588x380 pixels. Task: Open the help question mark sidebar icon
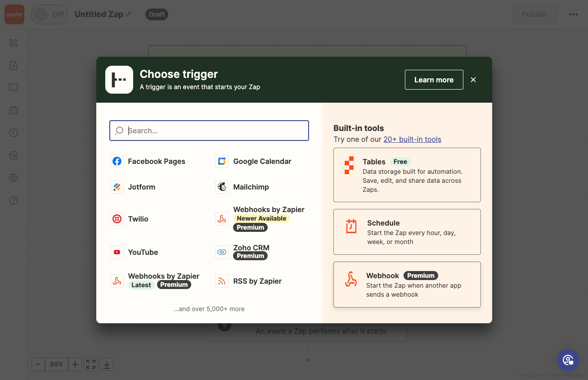pos(13,200)
